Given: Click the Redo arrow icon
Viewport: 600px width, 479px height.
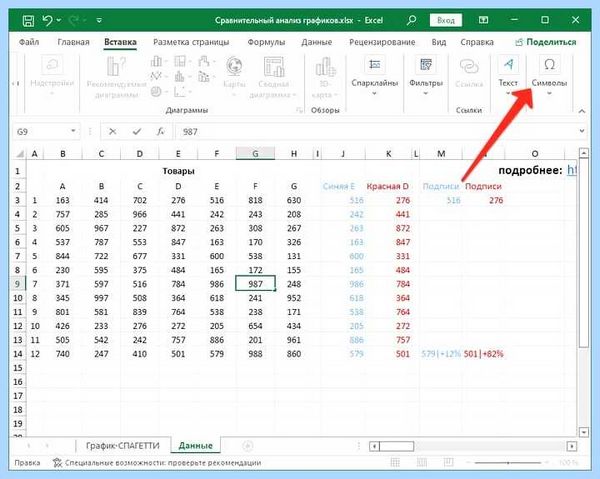Looking at the screenshot, I should pos(73,20).
